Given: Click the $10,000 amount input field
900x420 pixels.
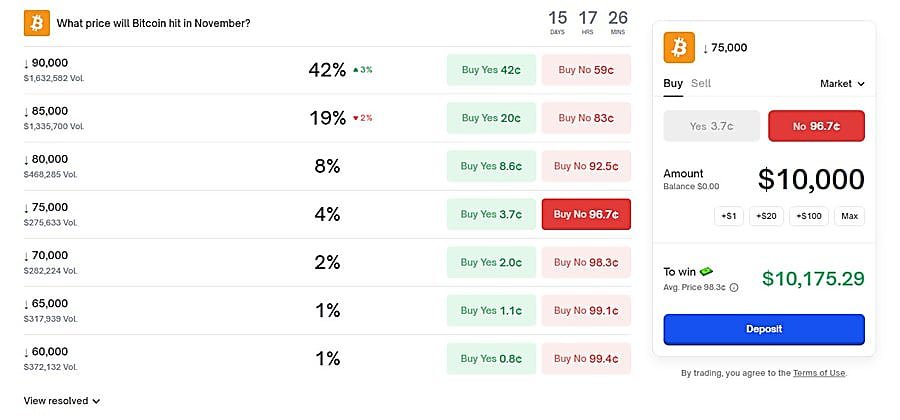Looking at the screenshot, I should (810, 179).
